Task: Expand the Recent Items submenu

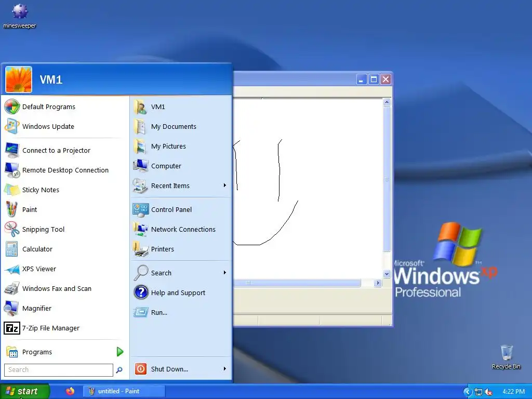Action: click(x=224, y=185)
